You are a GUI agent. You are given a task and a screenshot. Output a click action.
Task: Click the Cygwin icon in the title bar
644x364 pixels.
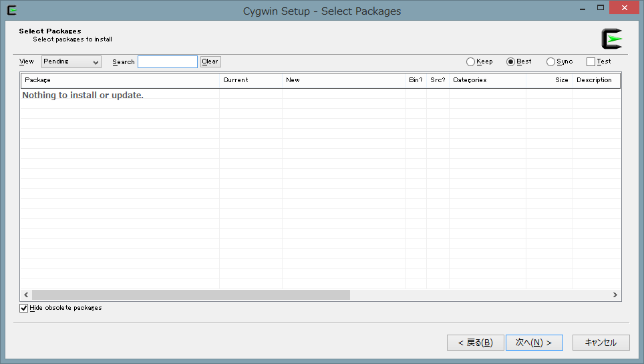point(11,10)
